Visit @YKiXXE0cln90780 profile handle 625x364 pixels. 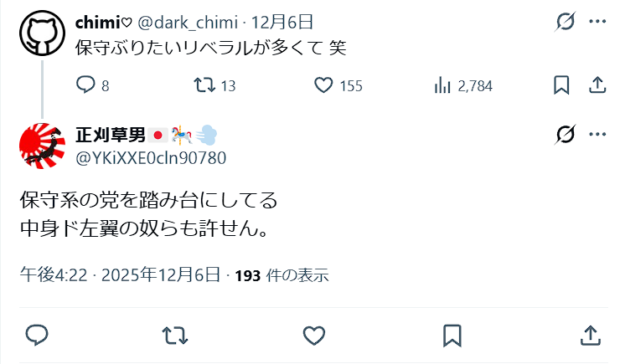[x=151, y=158]
